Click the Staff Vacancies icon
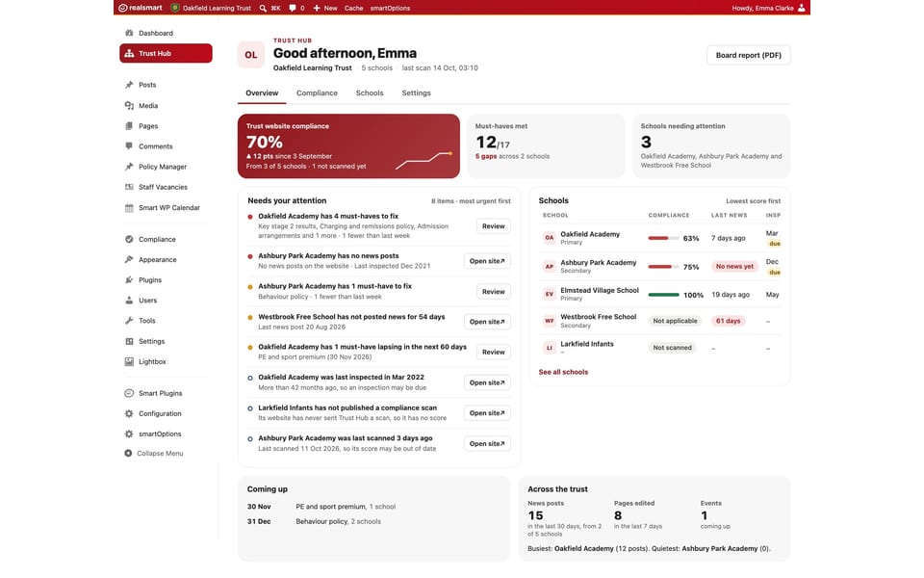The height and width of the screenshot is (578, 924). (129, 187)
